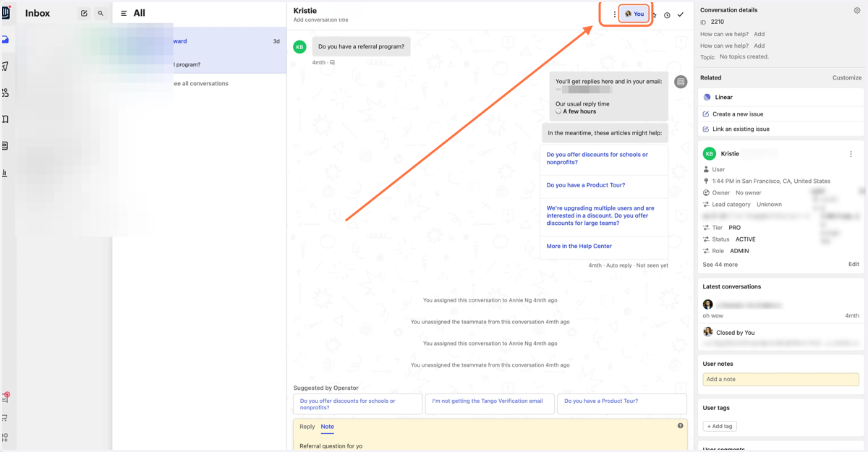Viewport: 868px width, 452px height.
Task: Open Kristie's profile three-dots menu
Action: pyautogui.click(x=851, y=154)
